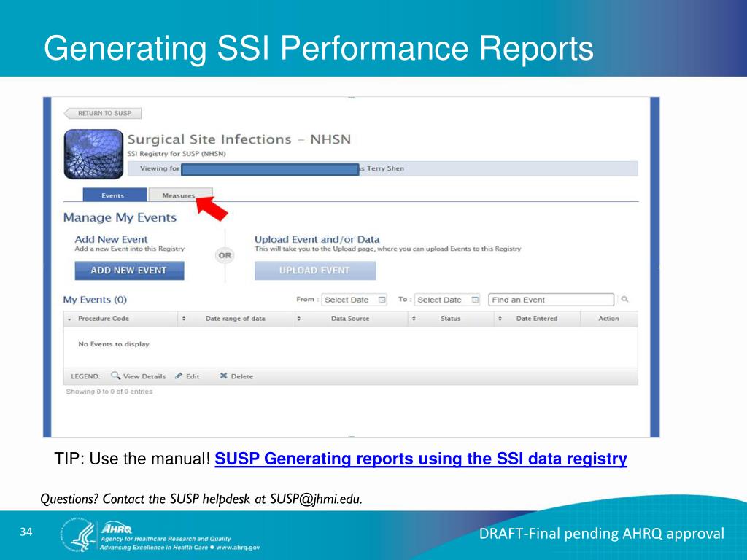Switch to the Events tab

[115, 195]
